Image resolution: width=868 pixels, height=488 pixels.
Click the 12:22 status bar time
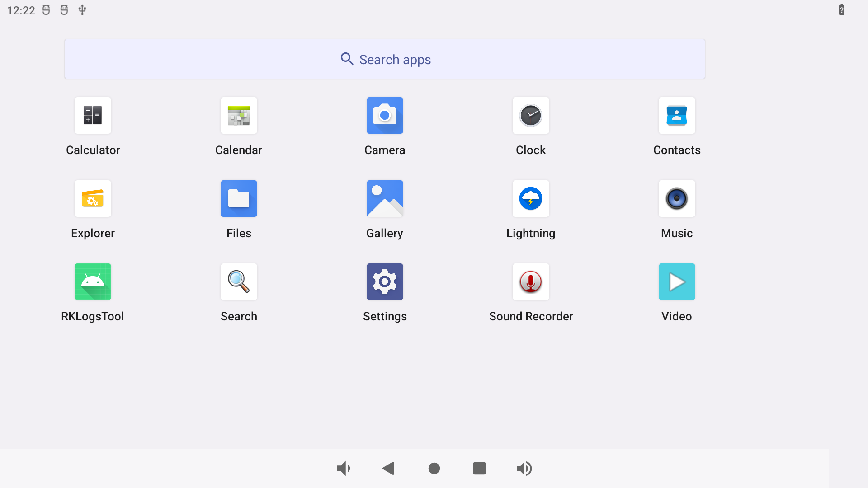coord(21,10)
